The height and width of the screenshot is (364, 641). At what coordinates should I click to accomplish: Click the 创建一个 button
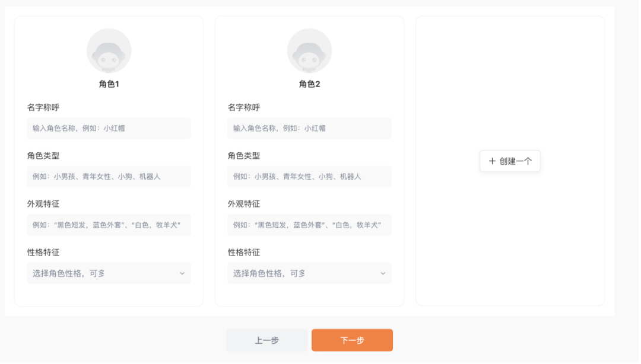(512, 161)
